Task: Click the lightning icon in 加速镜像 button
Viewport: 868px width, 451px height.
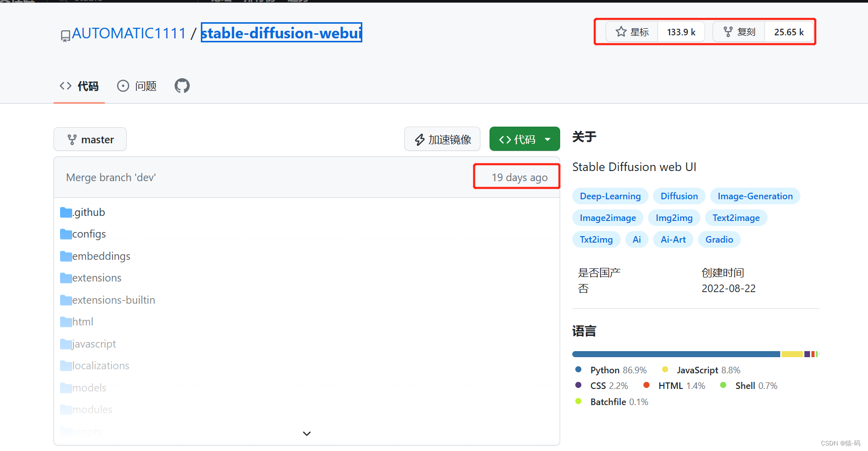Action: click(x=420, y=140)
